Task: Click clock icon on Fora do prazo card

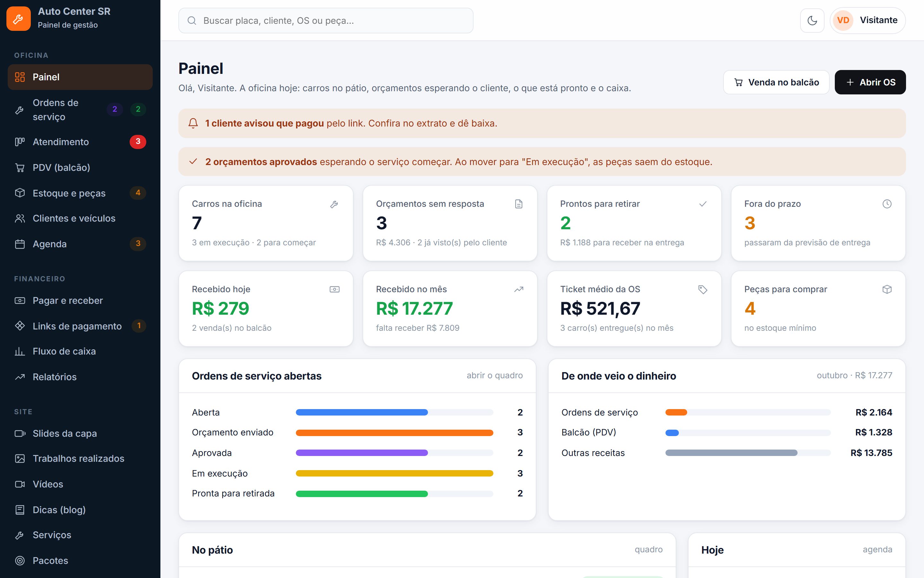Action: point(887,204)
